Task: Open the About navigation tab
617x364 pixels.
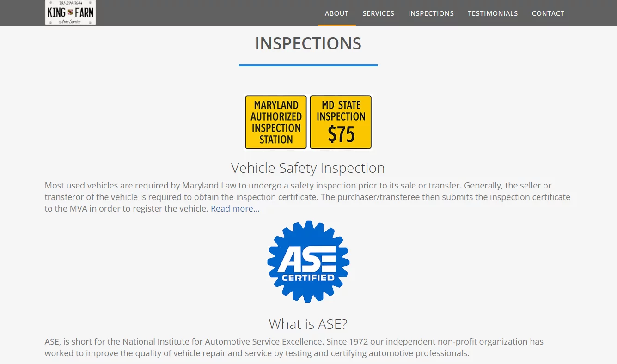Action: point(336,13)
